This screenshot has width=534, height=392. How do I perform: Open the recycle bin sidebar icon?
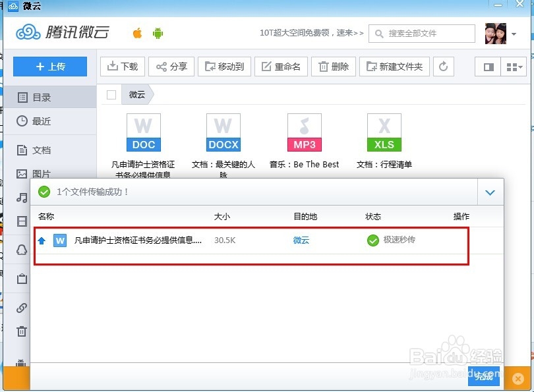(22, 331)
